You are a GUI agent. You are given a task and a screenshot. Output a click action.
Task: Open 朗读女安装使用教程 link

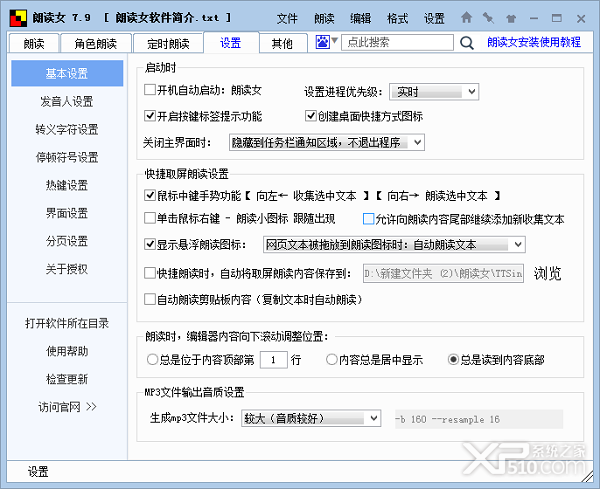[534, 42]
